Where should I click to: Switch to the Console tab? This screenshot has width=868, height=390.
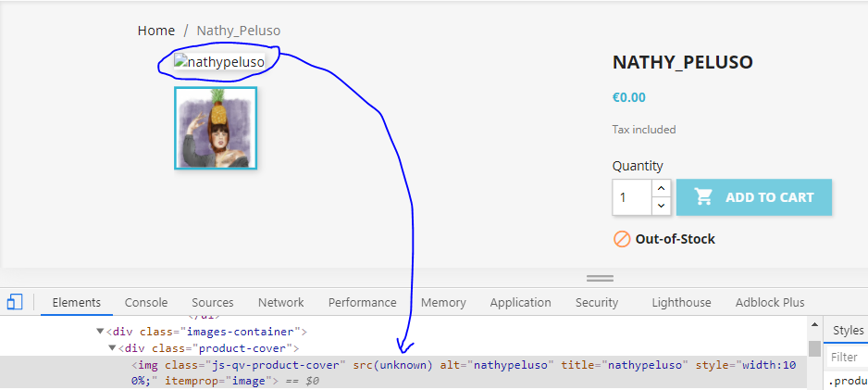pyautogui.click(x=146, y=303)
